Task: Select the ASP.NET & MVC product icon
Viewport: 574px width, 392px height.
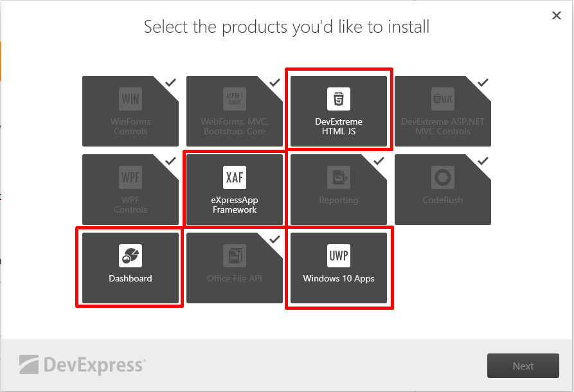Action: click(235, 99)
